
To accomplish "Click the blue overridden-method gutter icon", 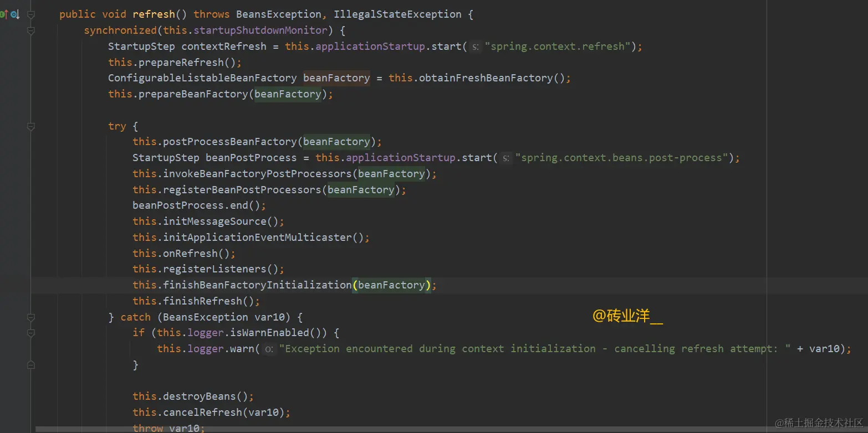I will tap(15, 14).
